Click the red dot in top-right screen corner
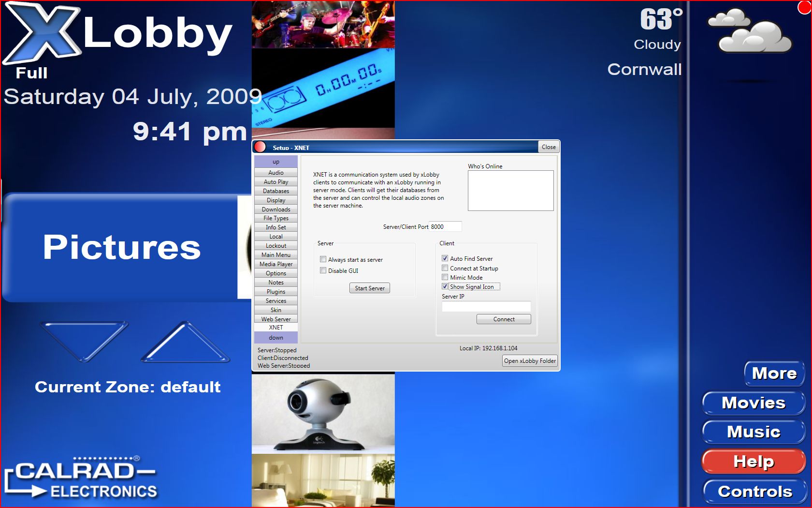Screen dimensions: 812x508 click(805, 7)
